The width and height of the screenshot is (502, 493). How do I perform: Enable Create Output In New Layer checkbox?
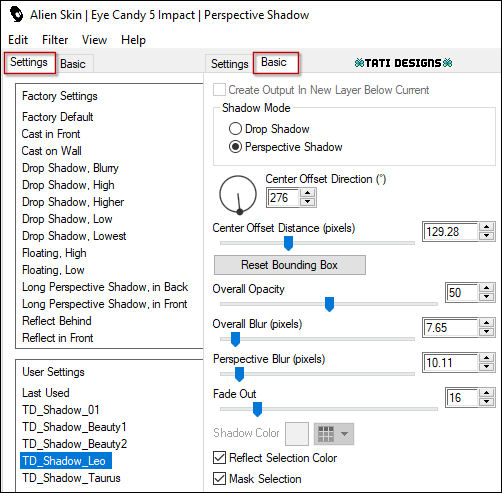pyautogui.click(x=219, y=90)
